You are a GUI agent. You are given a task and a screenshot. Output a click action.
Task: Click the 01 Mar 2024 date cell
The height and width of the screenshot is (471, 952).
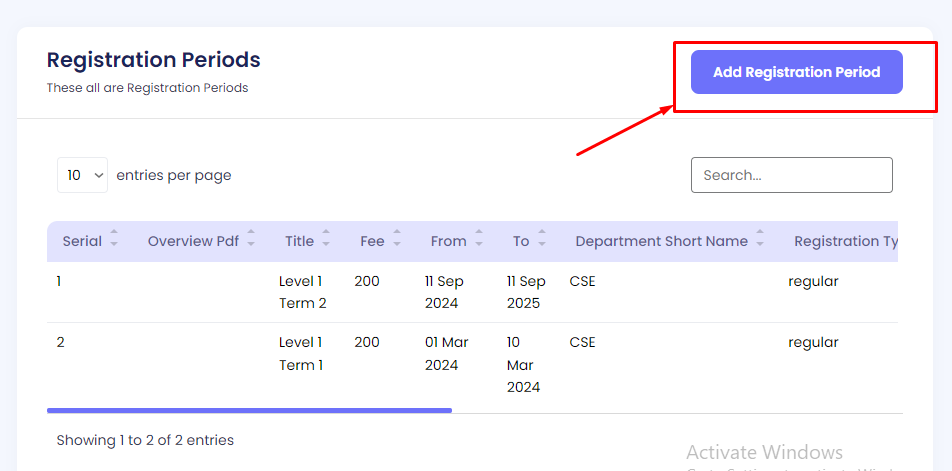click(446, 353)
